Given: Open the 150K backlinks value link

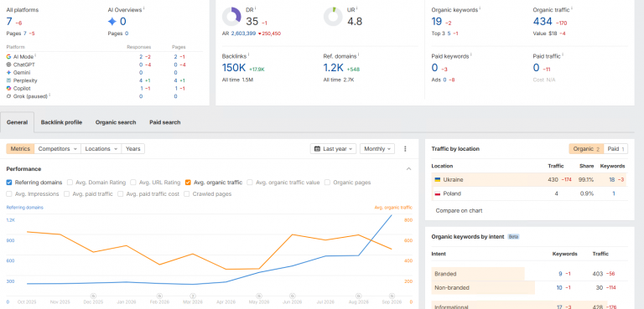Looking at the screenshot, I should pyautogui.click(x=234, y=68).
